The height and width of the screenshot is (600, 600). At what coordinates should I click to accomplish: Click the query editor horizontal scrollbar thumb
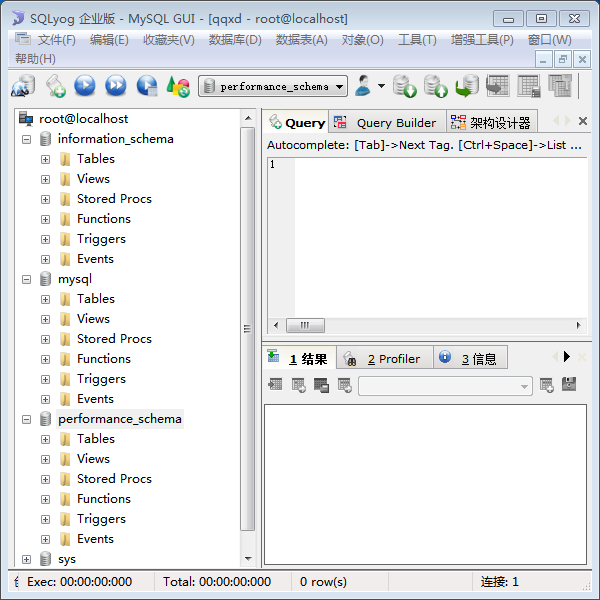point(305,326)
